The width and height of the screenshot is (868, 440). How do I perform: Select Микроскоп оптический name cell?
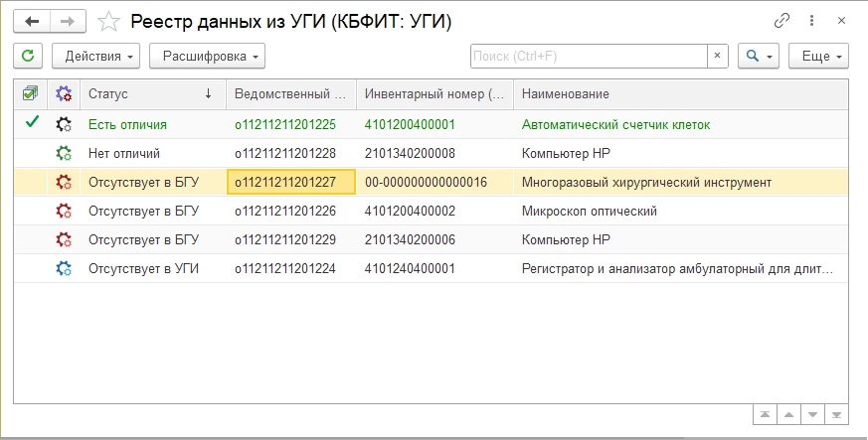[x=681, y=211]
